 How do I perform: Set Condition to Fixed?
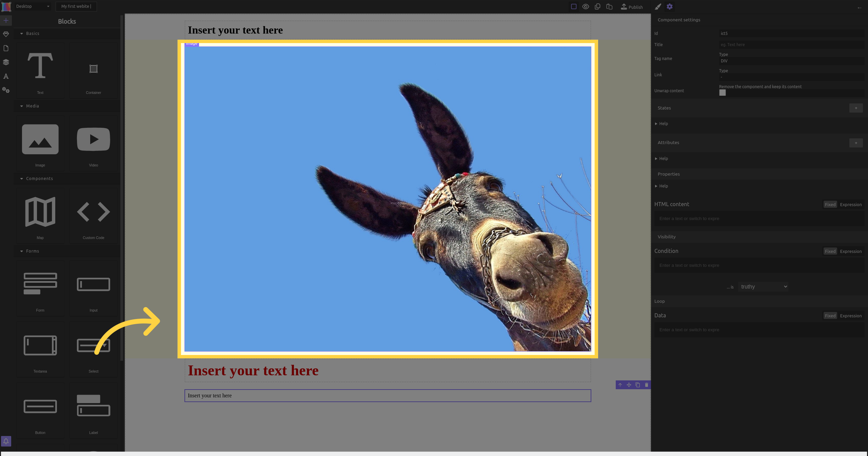point(830,251)
